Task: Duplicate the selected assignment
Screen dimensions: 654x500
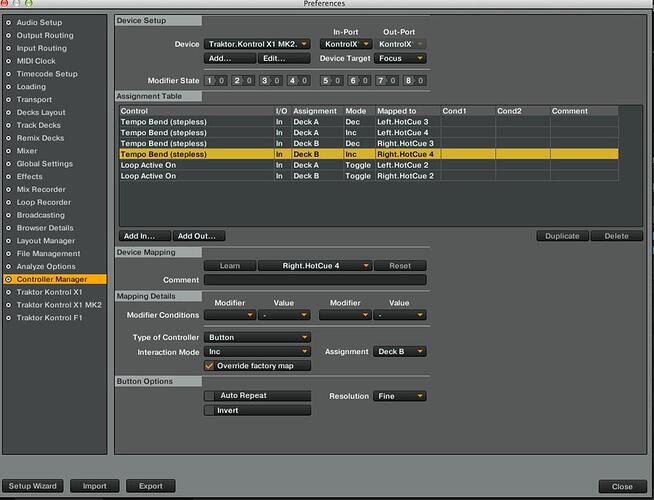Action: tap(562, 236)
